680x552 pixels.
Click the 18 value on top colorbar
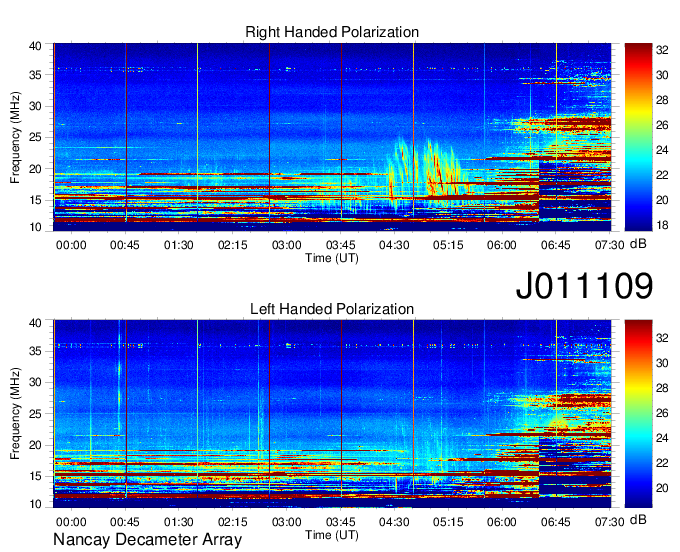pos(662,225)
